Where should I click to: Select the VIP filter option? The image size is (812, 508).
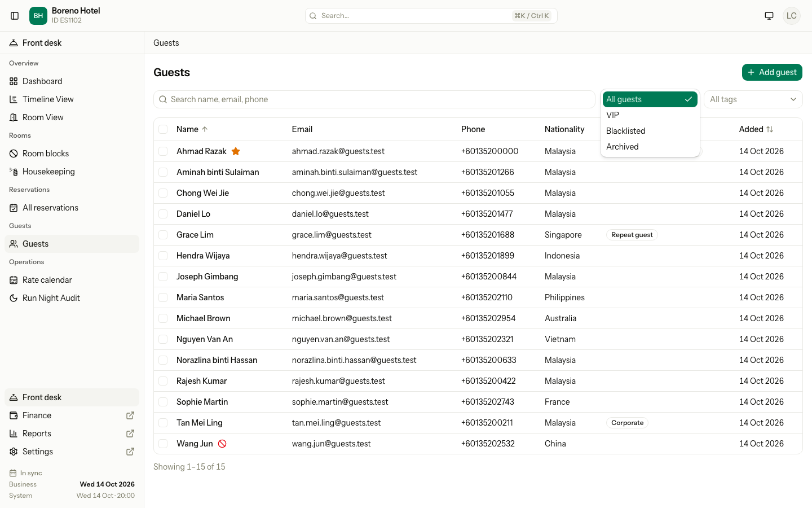(650, 115)
